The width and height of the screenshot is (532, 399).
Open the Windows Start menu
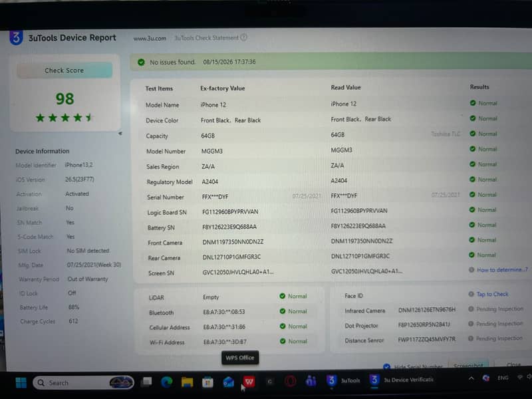21,383
